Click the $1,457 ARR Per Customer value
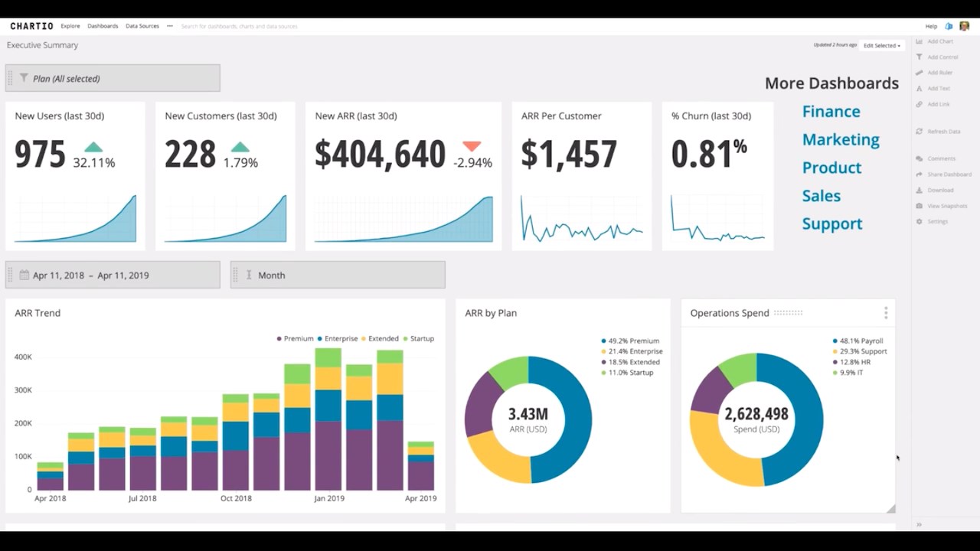This screenshot has height=551, width=980. [x=569, y=154]
